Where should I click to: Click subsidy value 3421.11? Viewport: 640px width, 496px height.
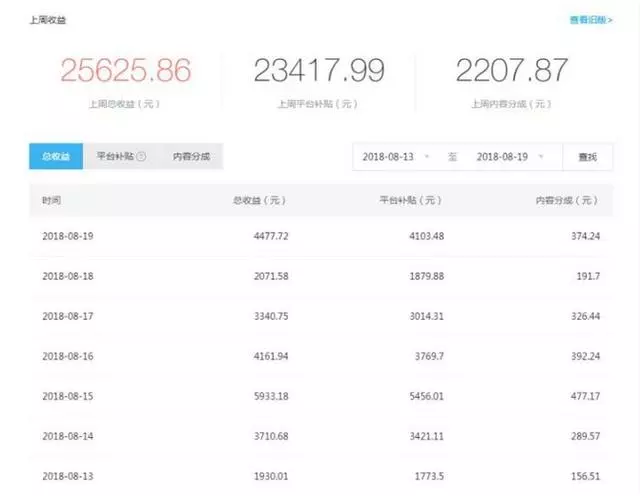pyautogui.click(x=427, y=436)
